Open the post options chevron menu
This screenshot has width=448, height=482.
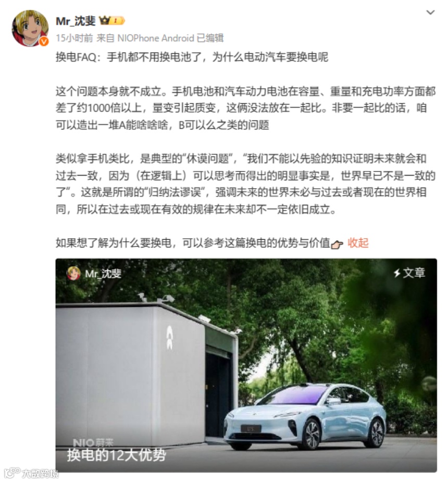(430, 13)
